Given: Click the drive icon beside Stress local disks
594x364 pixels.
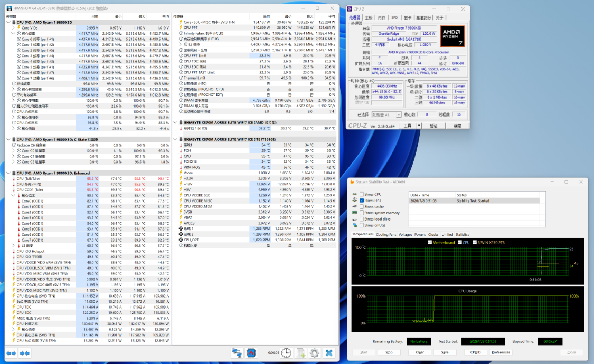Looking at the screenshot, I should click(x=355, y=219).
